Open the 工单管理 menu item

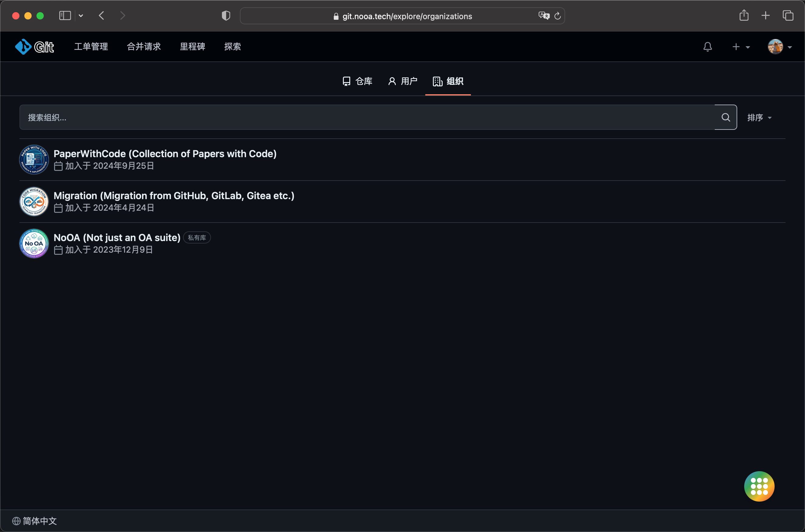tap(91, 47)
